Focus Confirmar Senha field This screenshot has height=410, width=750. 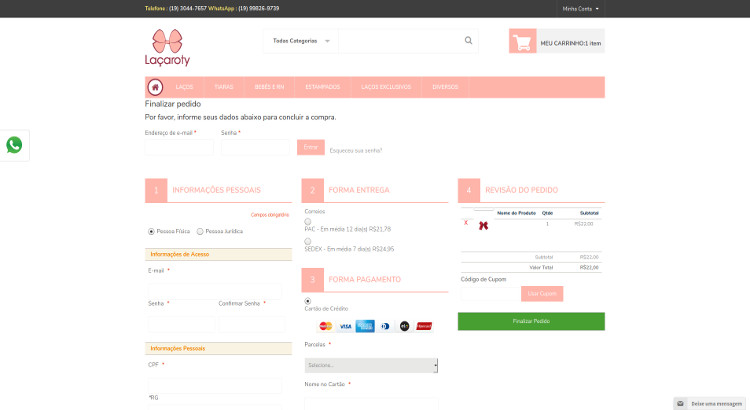[x=252, y=324]
